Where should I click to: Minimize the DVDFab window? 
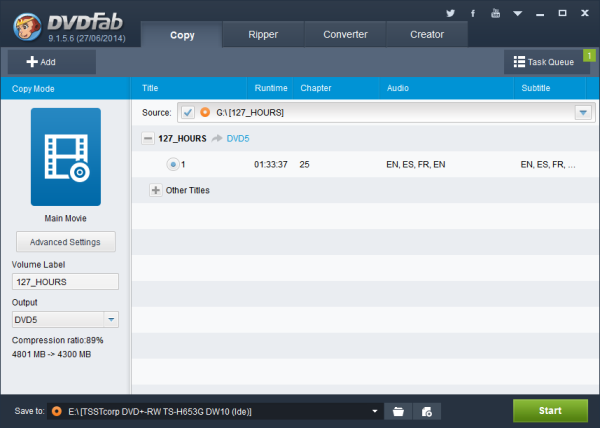click(x=540, y=15)
